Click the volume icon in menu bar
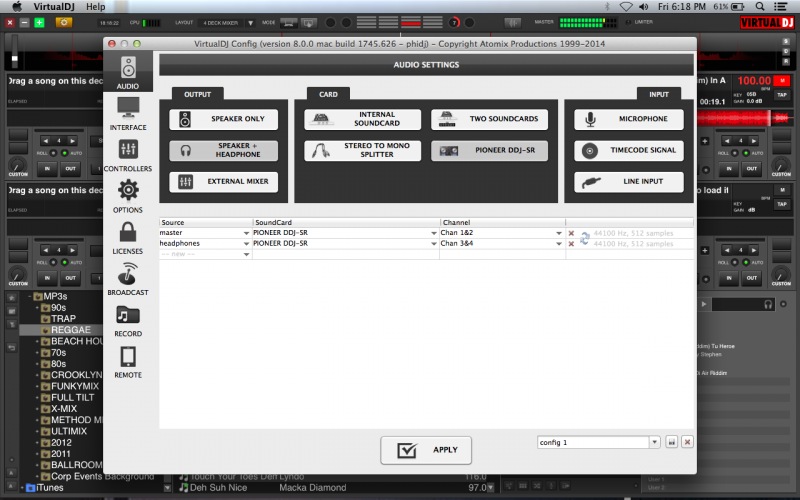Screen dimensions: 800x500 (644, 7)
